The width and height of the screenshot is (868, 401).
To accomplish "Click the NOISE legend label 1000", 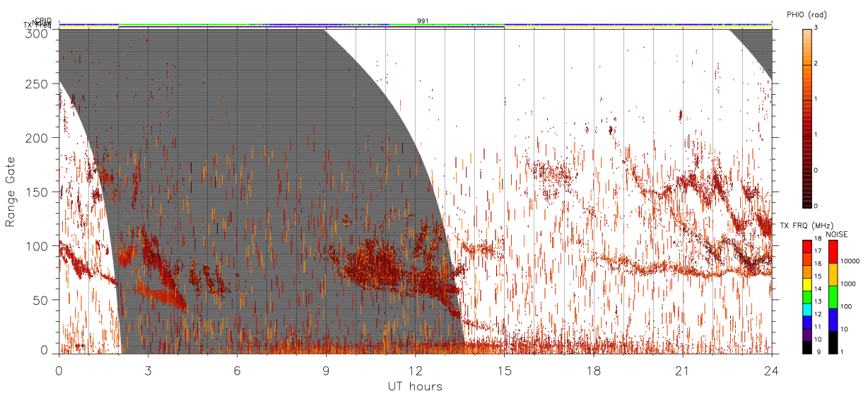I will pos(848,284).
